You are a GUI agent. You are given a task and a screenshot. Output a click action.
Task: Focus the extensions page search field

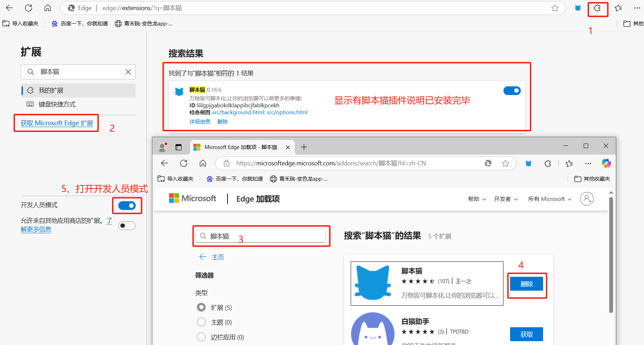(x=78, y=72)
